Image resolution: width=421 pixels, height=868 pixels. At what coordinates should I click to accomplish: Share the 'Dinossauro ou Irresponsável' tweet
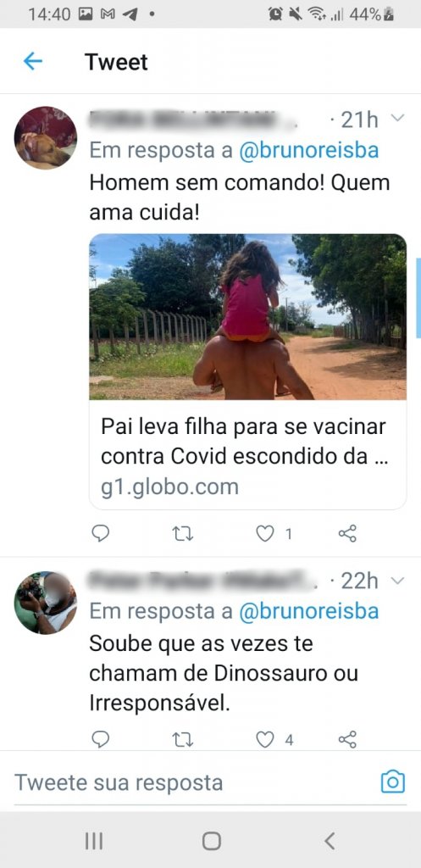(347, 739)
